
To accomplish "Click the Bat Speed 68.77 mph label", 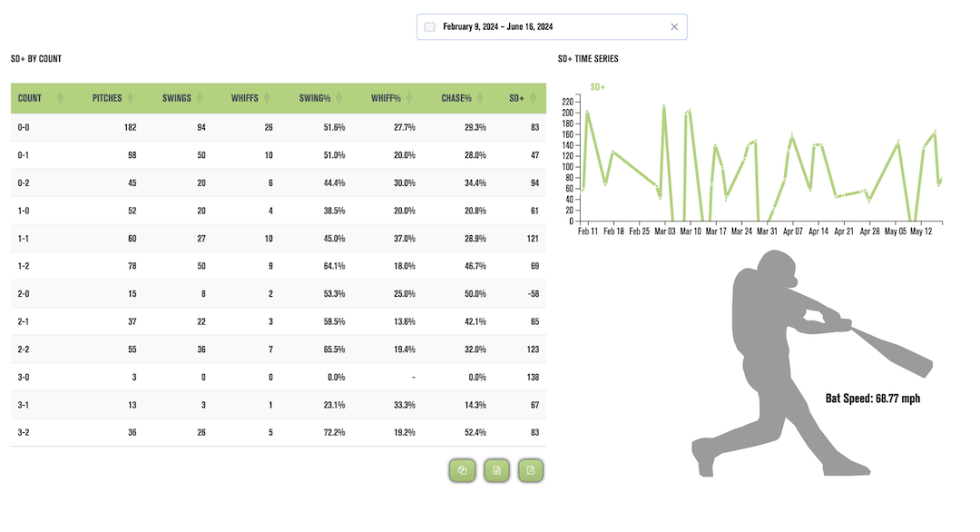I will pyautogui.click(x=873, y=399).
